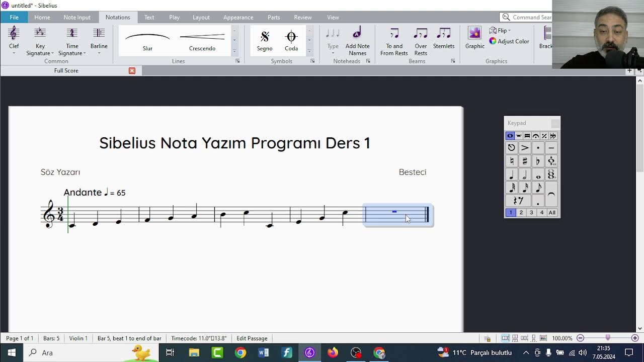Insert a rest from the Keypad
The width and height of the screenshot is (644, 362).
click(x=518, y=201)
